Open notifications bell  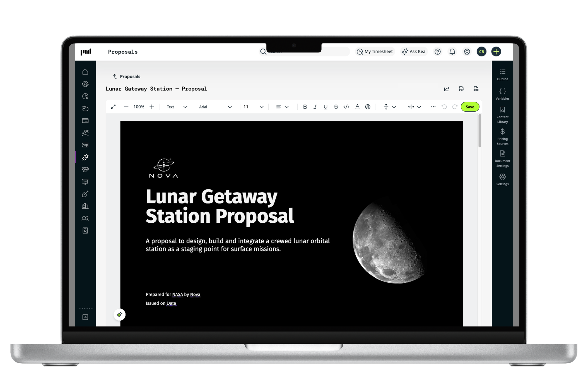point(452,52)
